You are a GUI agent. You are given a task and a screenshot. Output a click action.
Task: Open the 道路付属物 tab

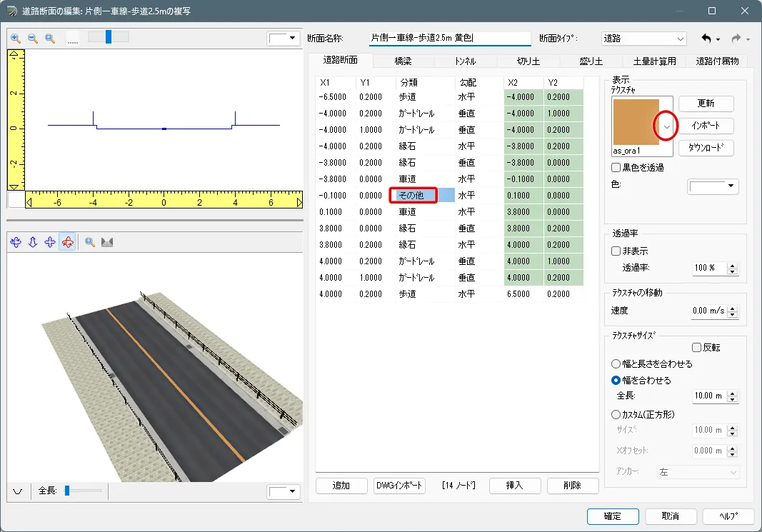point(717,61)
